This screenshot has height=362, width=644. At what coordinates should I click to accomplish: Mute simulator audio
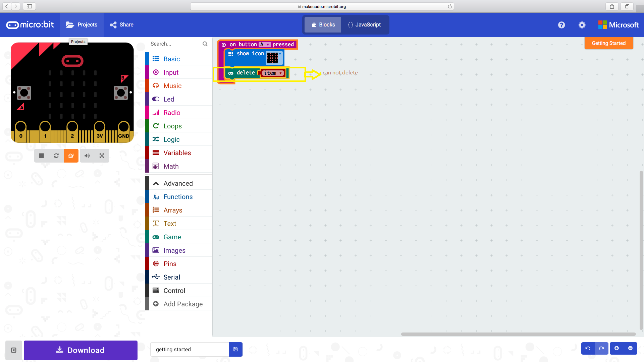point(87,156)
